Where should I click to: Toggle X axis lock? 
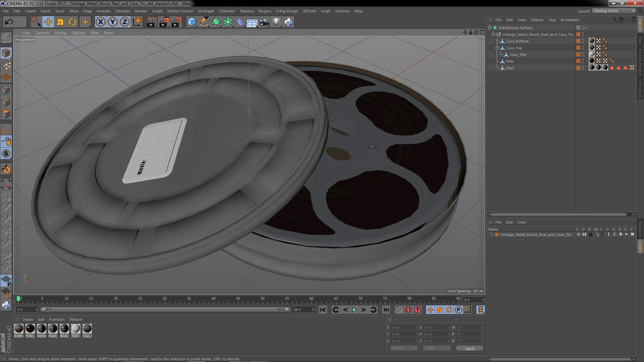pyautogui.click(x=100, y=22)
